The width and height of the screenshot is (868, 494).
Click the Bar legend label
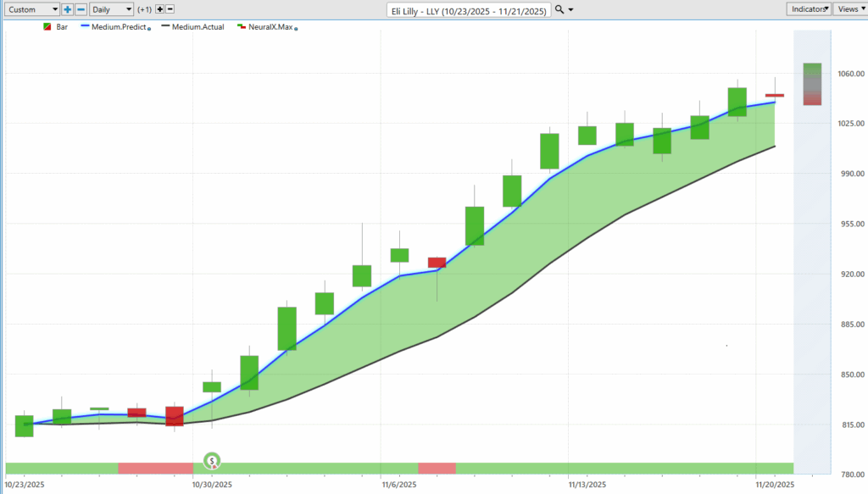tap(62, 27)
